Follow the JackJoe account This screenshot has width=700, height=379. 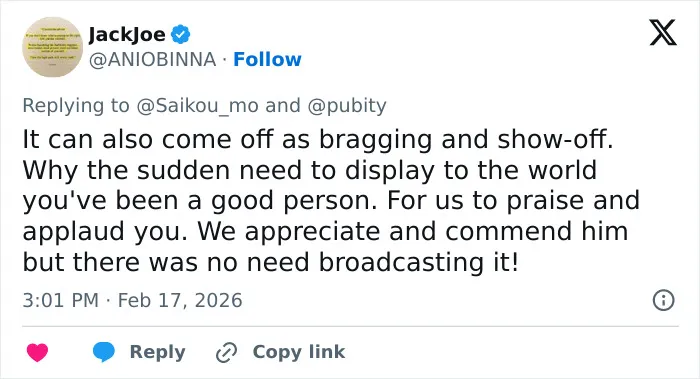pos(267,59)
